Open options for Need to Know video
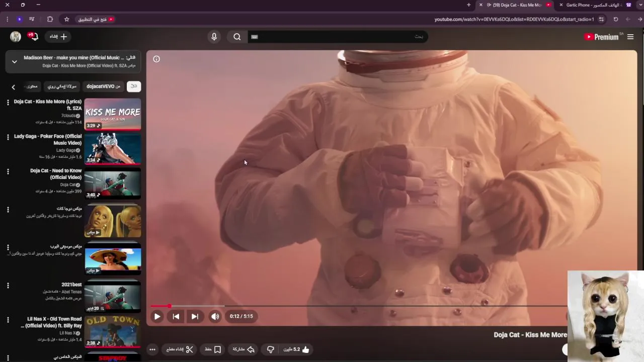Screen dimensions: 644x362 (8, 171)
